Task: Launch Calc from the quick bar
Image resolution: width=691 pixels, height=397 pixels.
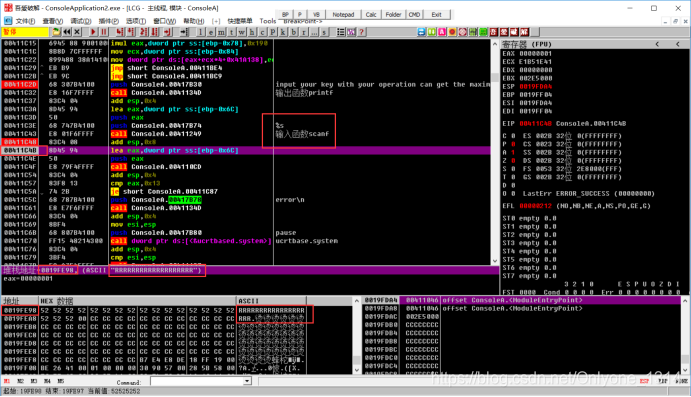Action: click(371, 15)
